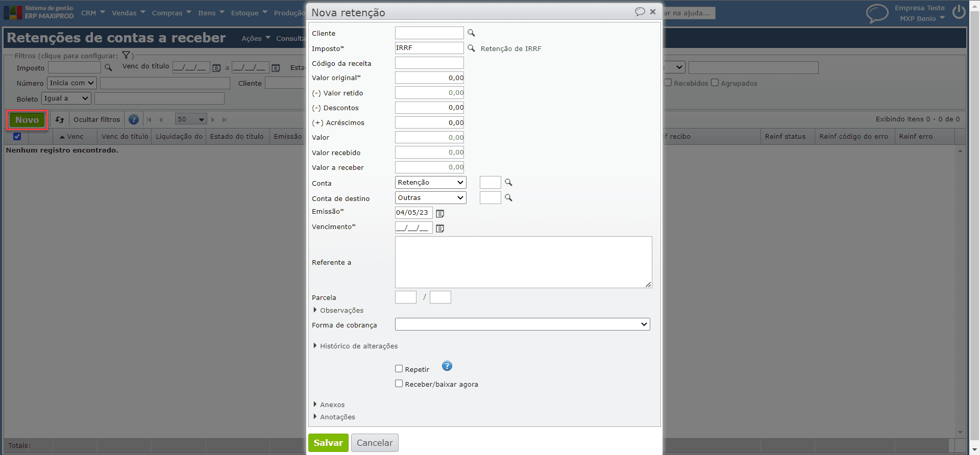Expand the Observações section
Screen dimensions: 980x455
338,310
